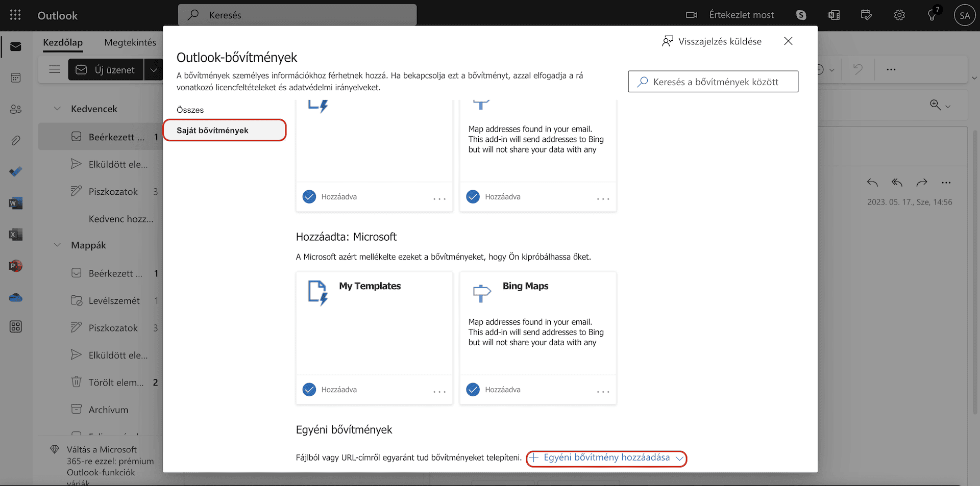Open the Settings gear icon
The width and height of the screenshot is (980, 486).
coord(899,15)
